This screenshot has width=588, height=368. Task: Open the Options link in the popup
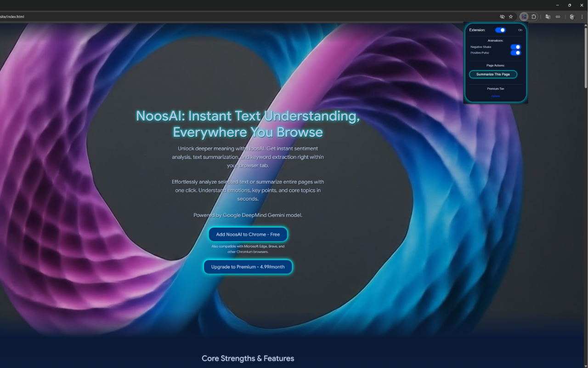(x=495, y=96)
